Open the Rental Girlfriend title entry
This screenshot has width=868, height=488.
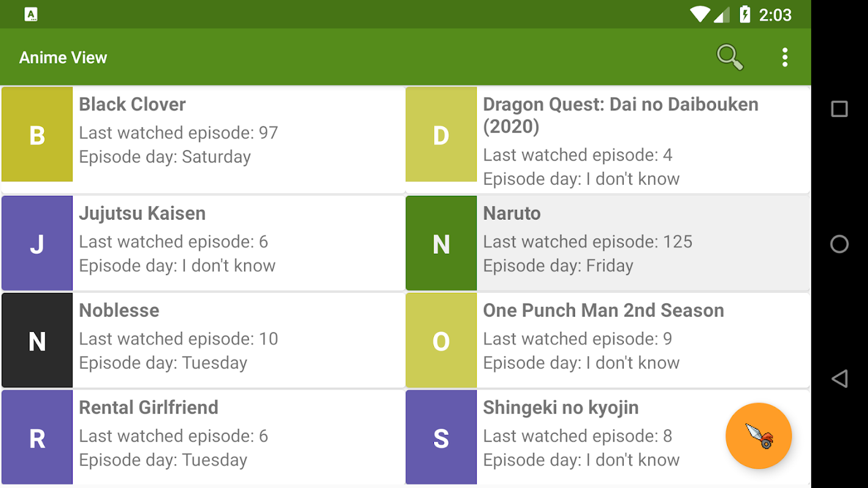click(148, 407)
